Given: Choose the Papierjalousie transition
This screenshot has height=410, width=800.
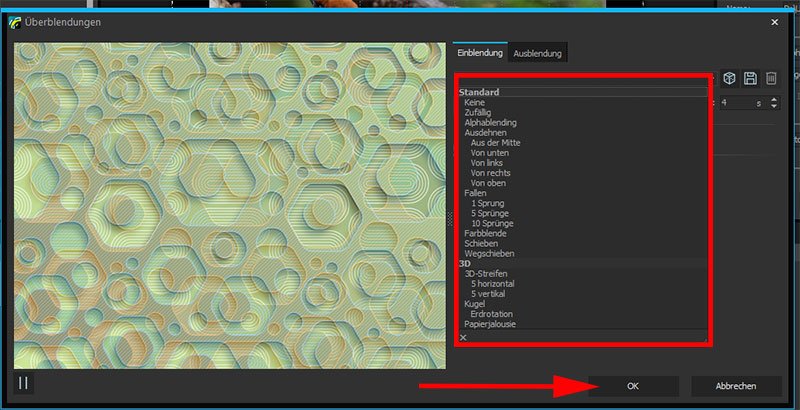Looking at the screenshot, I should tap(490, 324).
